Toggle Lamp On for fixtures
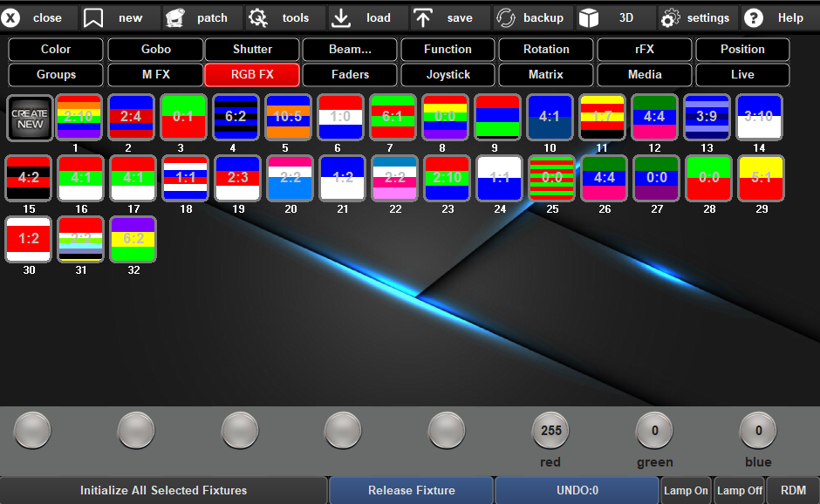820x504 pixels. tap(687, 491)
